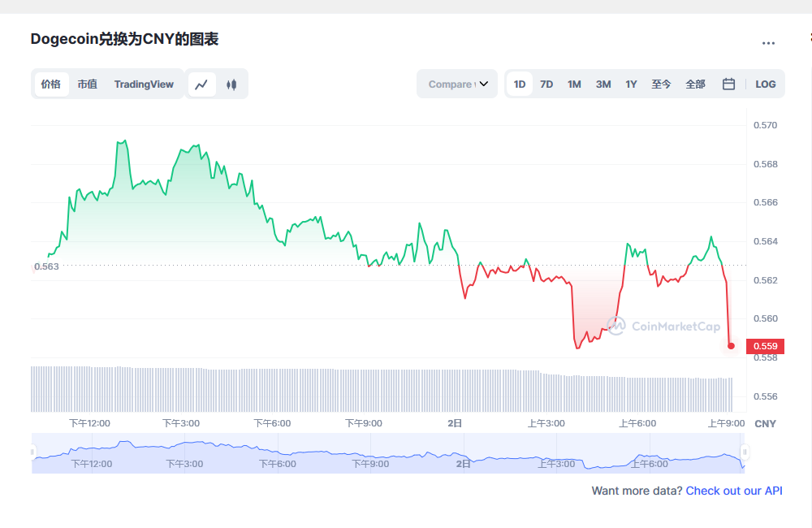812x528 pixels.
Task: Click the 1D selected time range
Action: coord(519,84)
